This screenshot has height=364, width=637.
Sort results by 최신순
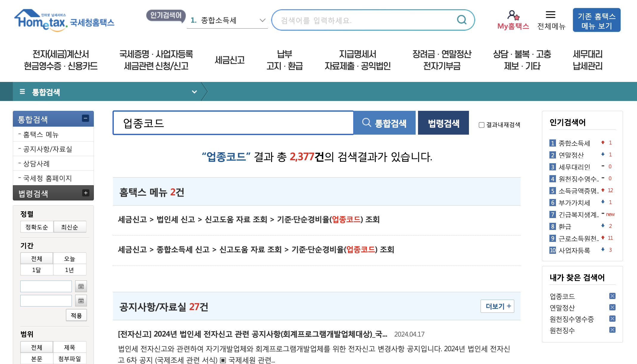70,227
